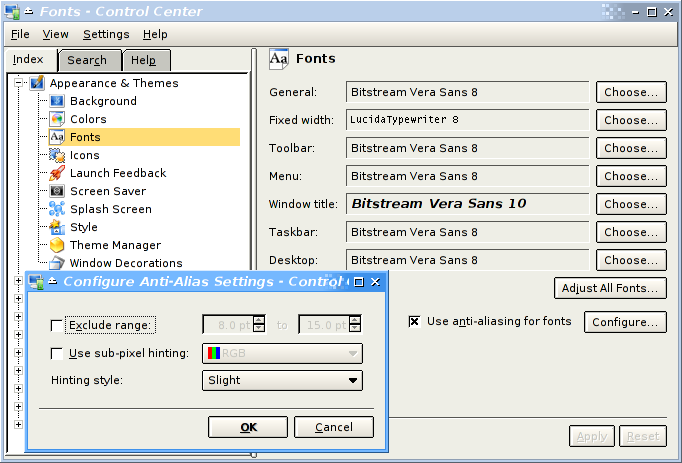Disable Use anti-aliasing for fonts

pos(414,322)
